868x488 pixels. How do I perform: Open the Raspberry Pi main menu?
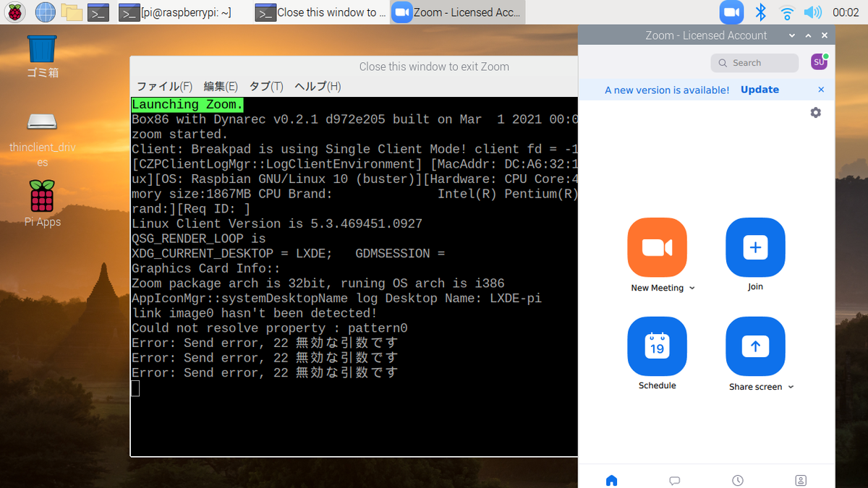click(14, 12)
